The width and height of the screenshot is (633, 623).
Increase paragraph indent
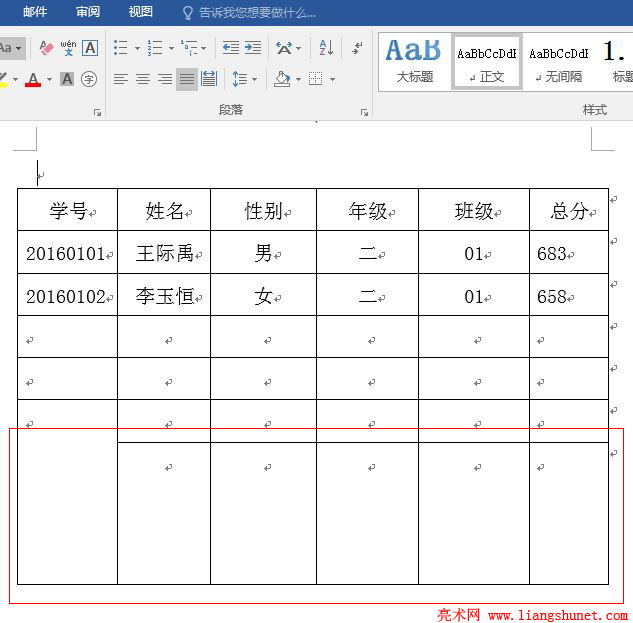253,48
